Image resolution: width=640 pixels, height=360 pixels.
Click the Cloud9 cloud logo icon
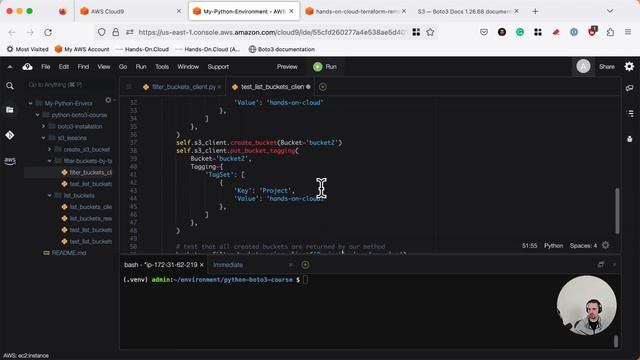[x=27, y=67]
